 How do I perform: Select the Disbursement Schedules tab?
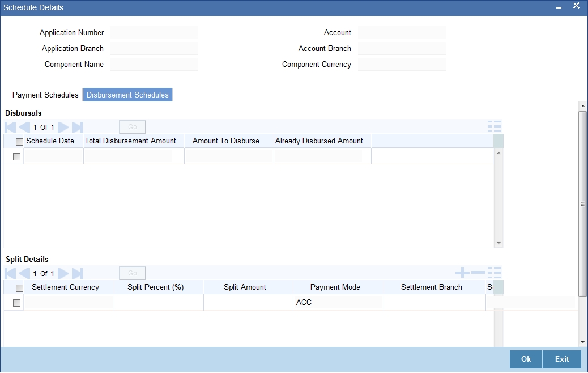coord(127,95)
